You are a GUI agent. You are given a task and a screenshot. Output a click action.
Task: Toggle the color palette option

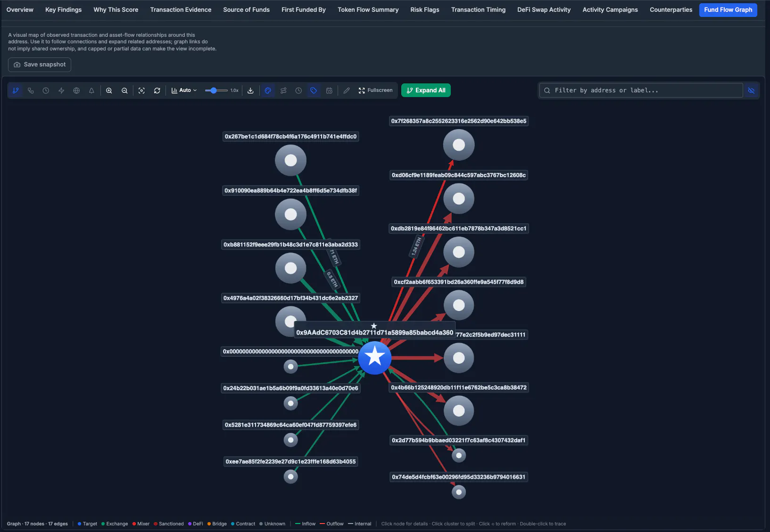click(268, 90)
